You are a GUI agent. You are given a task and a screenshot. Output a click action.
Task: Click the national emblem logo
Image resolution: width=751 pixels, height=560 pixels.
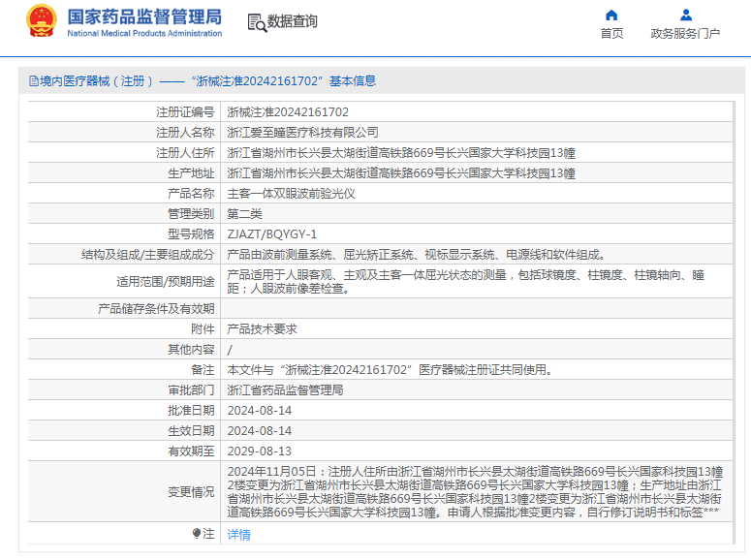tap(42, 21)
